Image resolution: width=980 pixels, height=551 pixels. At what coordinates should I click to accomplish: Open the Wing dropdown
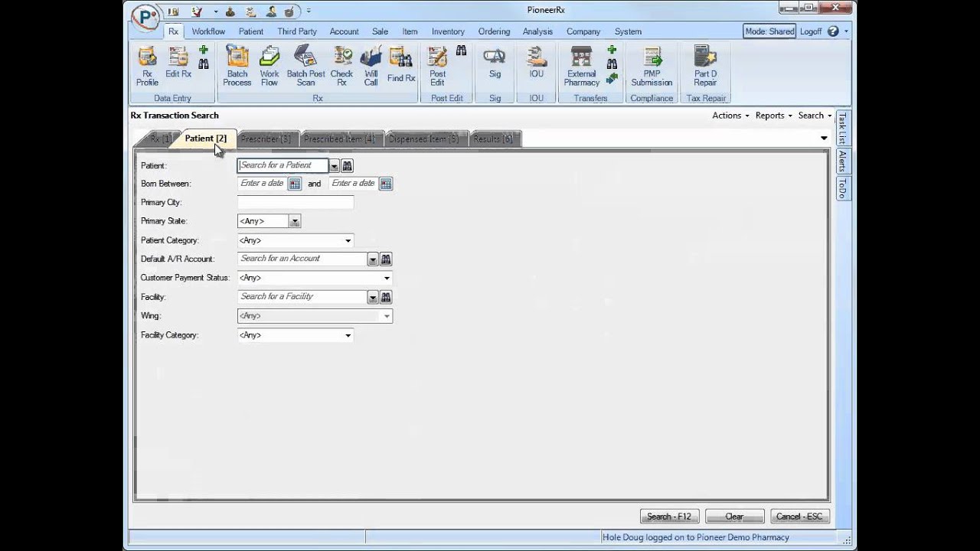point(387,316)
